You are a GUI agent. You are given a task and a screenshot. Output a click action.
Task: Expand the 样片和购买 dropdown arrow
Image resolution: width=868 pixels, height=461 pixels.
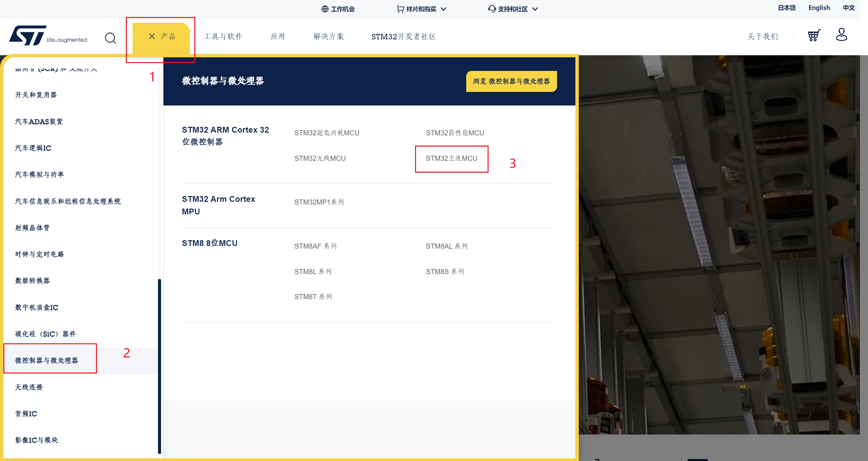[x=443, y=9]
